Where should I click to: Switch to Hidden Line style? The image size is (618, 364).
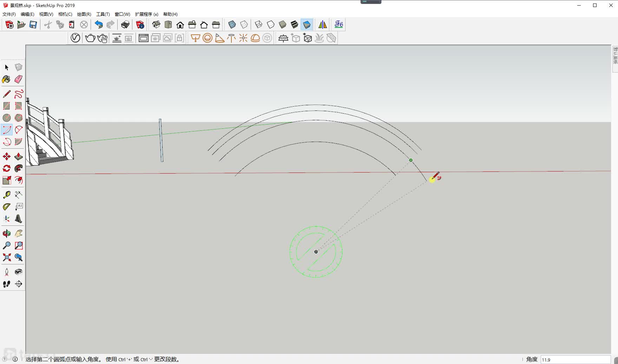click(x=271, y=25)
